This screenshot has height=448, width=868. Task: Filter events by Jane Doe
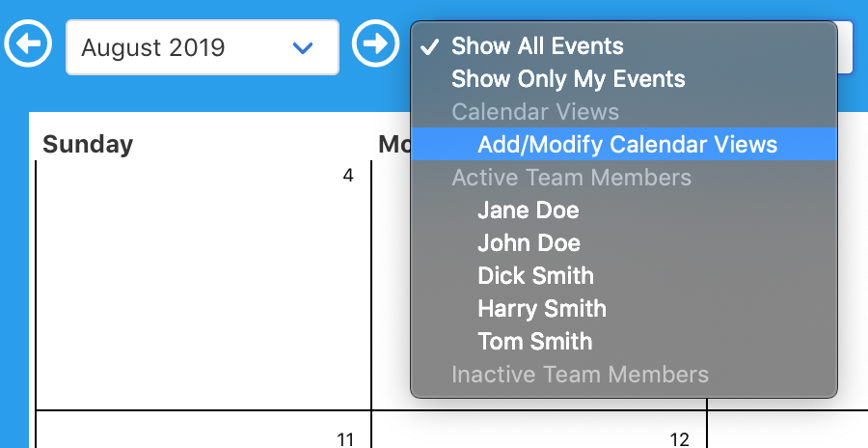[528, 210]
